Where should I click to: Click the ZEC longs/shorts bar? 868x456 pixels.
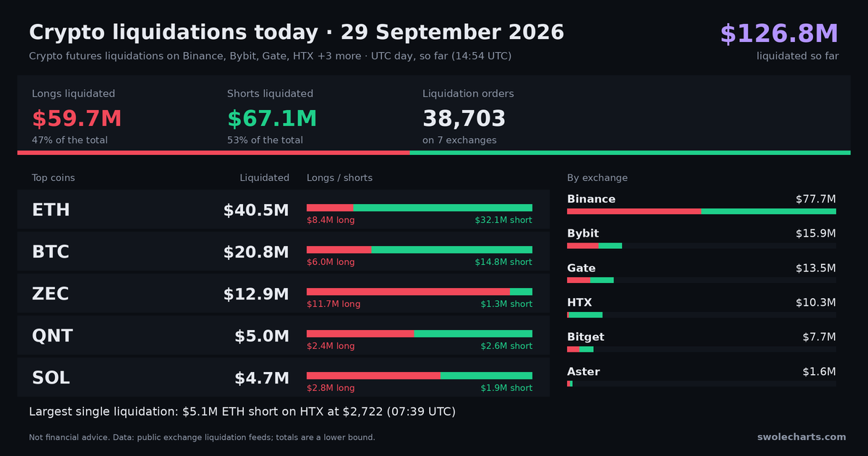click(420, 292)
